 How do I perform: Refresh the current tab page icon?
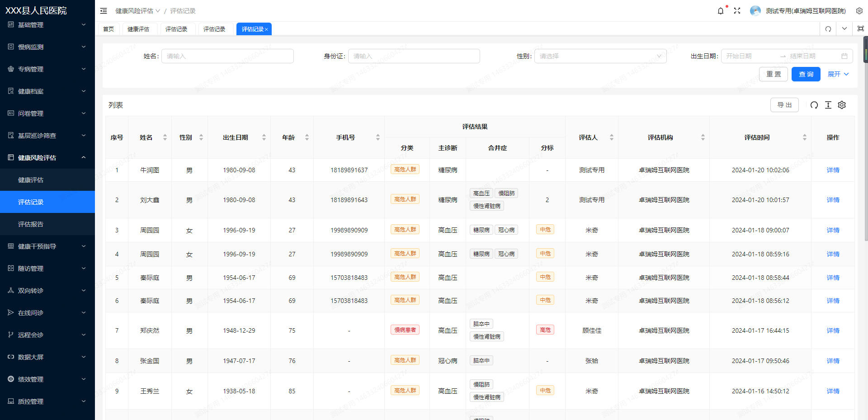pyautogui.click(x=828, y=29)
